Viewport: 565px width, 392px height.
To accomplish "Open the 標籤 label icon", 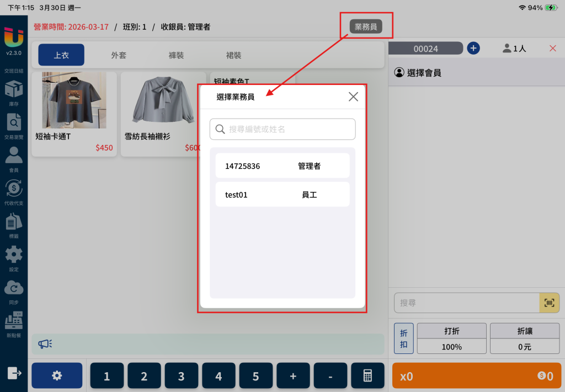I will click(x=14, y=222).
